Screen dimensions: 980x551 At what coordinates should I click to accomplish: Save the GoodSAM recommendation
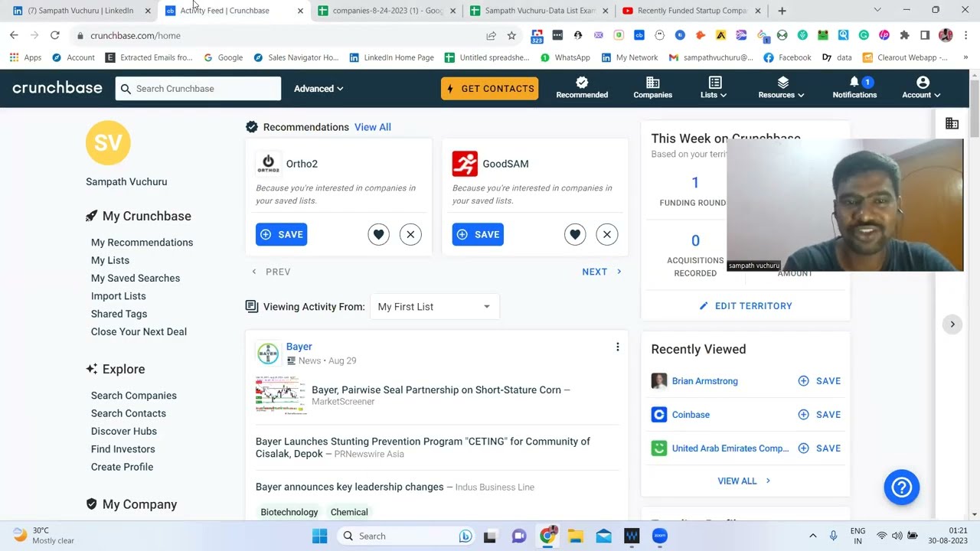pos(478,234)
